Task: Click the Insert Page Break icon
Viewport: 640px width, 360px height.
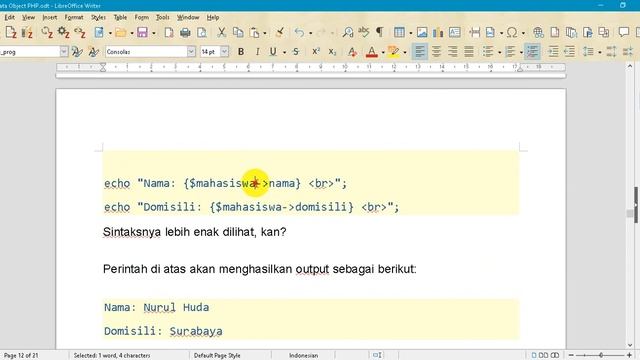Action: tap(474, 32)
